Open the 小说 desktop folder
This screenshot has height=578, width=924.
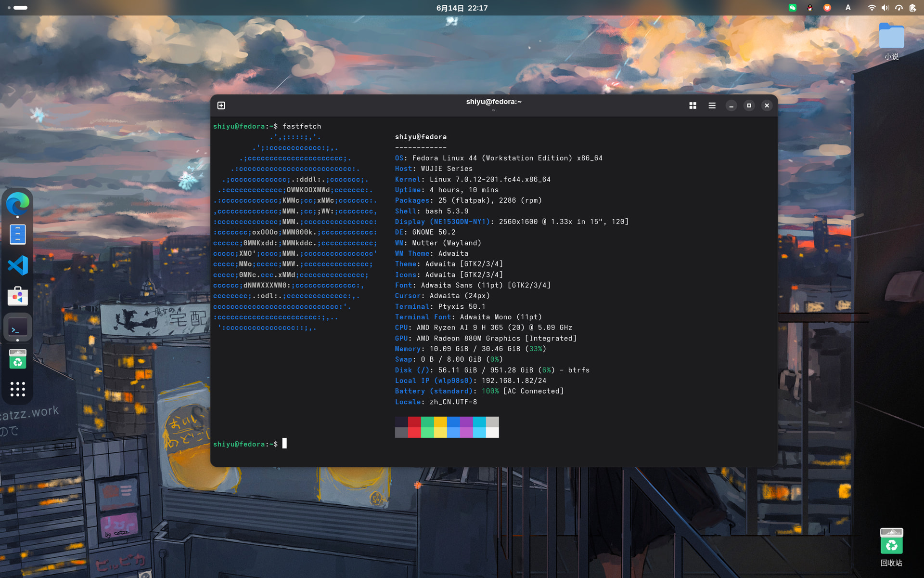[x=891, y=41]
